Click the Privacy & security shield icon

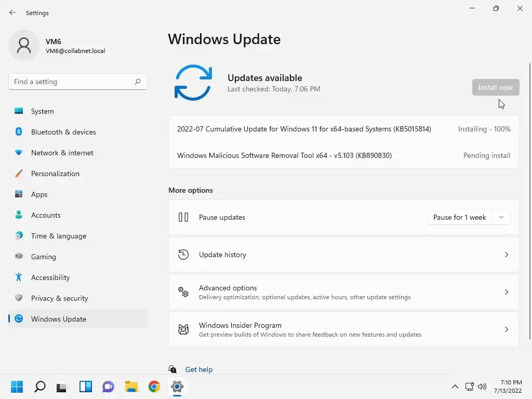tap(19, 298)
